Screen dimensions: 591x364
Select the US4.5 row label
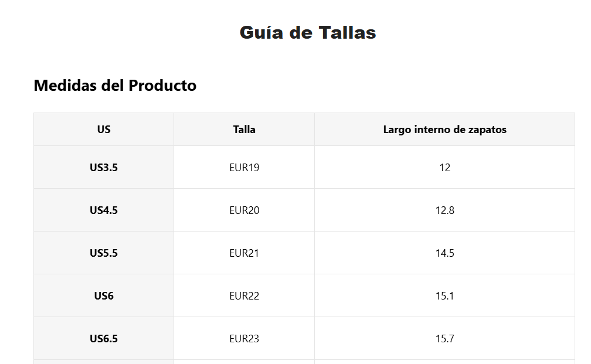pos(104,210)
